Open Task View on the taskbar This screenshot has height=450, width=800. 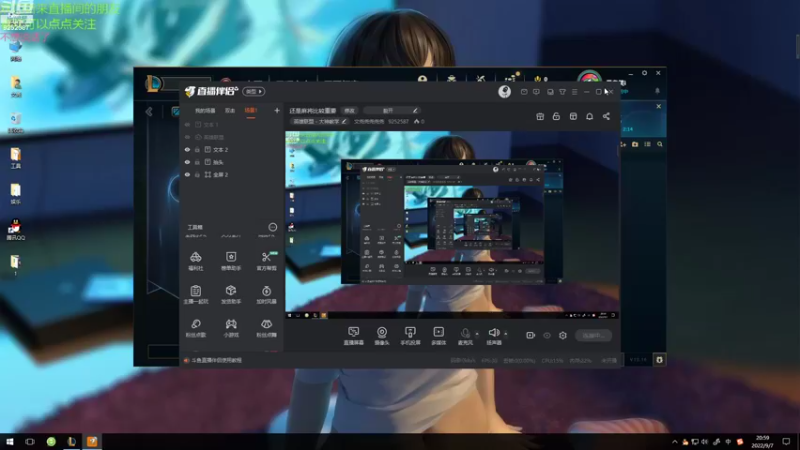point(30,441)
